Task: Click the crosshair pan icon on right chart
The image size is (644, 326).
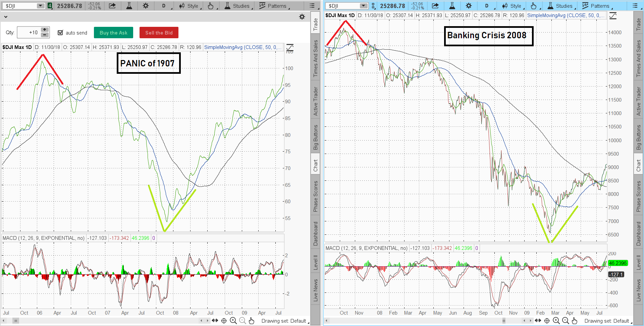Action: coord(547,321)
